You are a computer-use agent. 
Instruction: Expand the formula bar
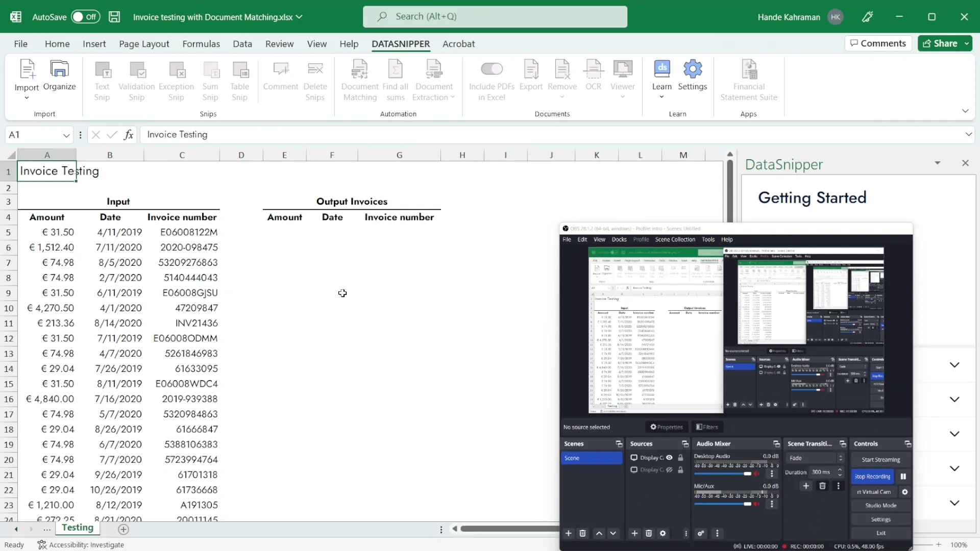click(968, 135)
